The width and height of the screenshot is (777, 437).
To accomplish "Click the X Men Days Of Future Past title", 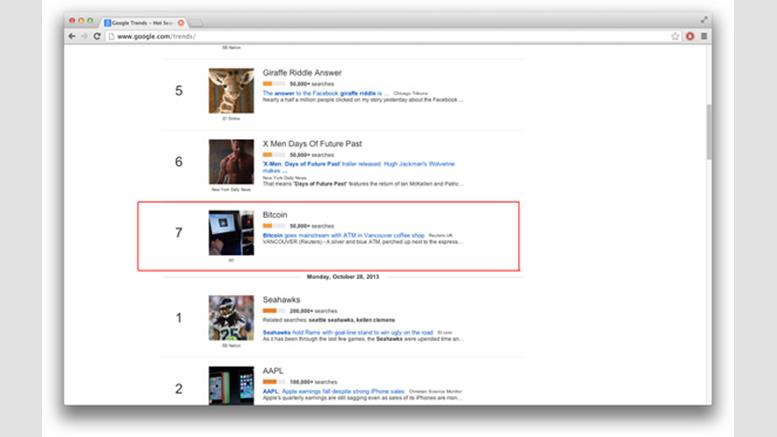I will tap(312, 144).
